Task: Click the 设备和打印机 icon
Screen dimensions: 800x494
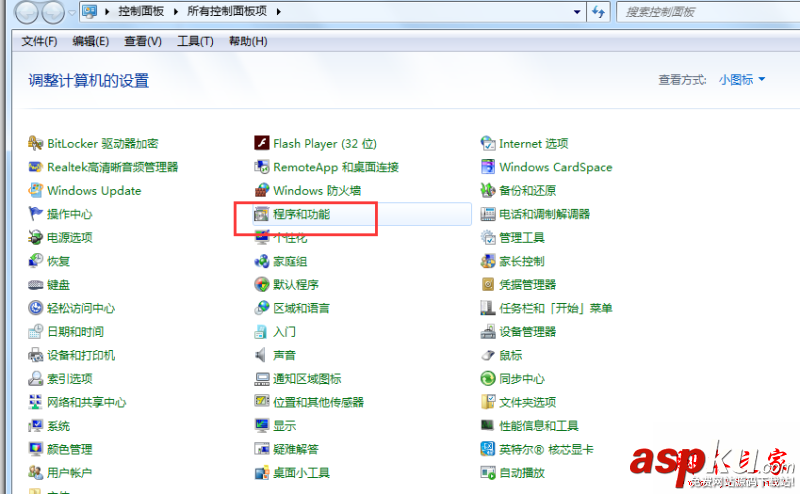Action: point(35,355)
